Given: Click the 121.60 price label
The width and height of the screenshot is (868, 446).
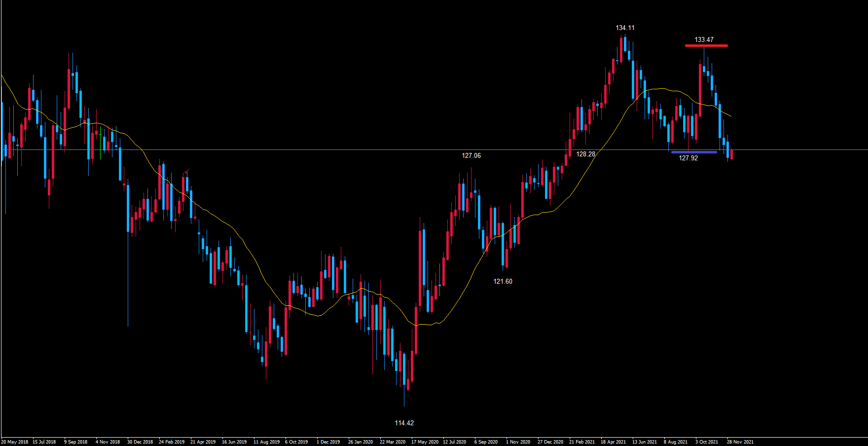Looking at the screenshot, I should [x=503, y=281].
